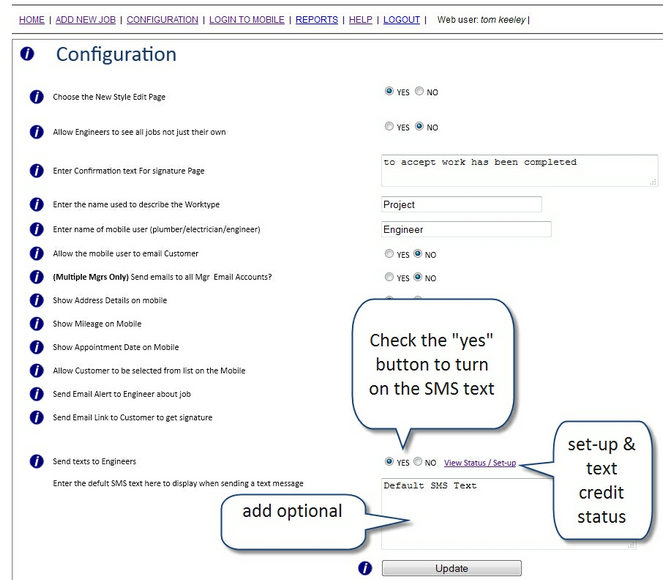Select NO for Engineers seeing all jobs
This screenshot has width=663, height=580.
pyautogui.click(x=419, y=126)
